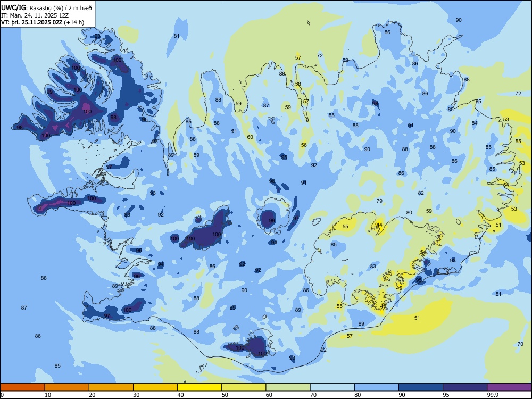The height and width of the screenshot is (399, 532).
Task: Click the '60' label under the color scale
Action: (269, 395)
